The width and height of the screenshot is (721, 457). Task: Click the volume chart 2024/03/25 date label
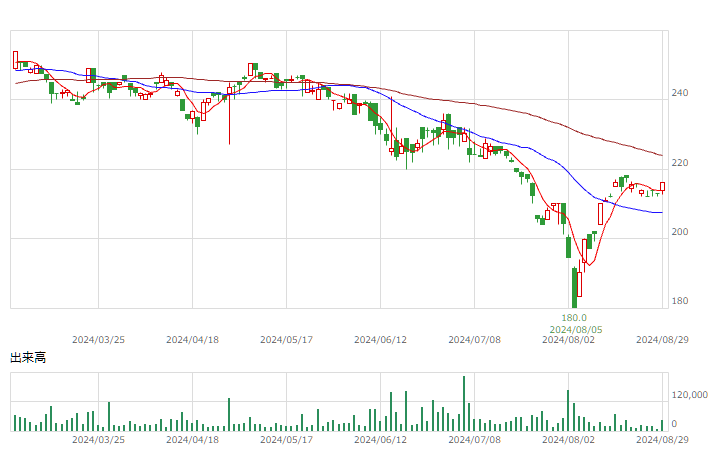pyautogui.click(x=98, y=440)
